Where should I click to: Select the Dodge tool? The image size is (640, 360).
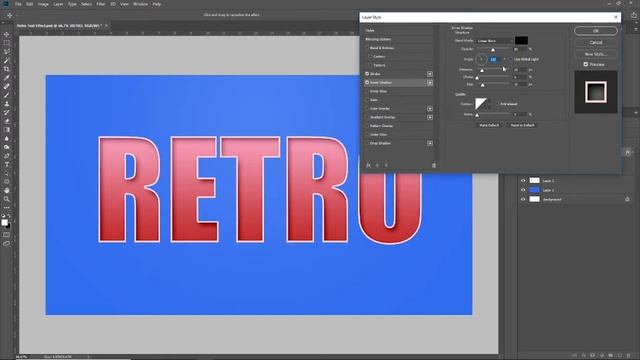7,147
